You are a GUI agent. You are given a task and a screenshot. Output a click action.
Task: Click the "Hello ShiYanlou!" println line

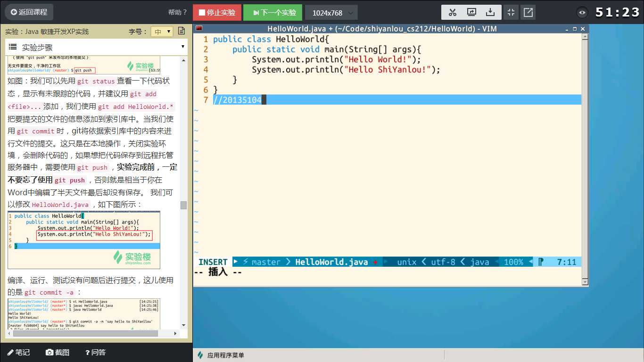pos(346,69)
